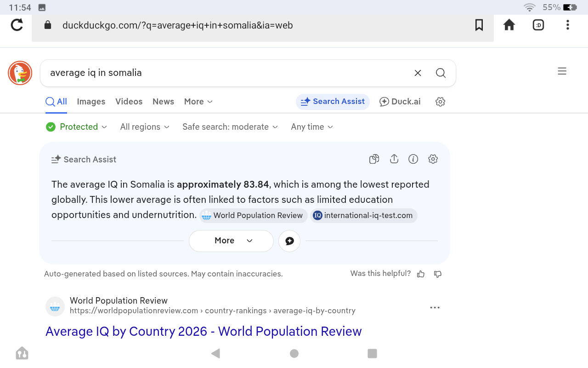
Task: Tap the bottom-left accessibility icon
Action: pos(22,353)
